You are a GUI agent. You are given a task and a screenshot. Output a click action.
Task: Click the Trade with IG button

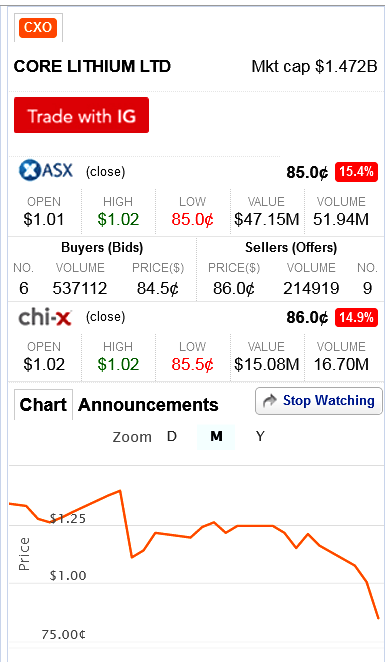pos(81,115)
